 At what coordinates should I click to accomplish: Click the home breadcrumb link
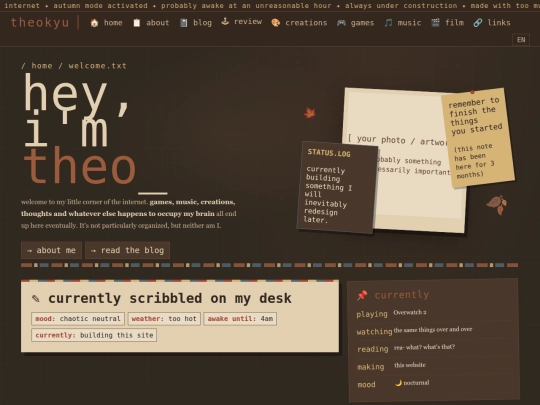click(42, 66)
